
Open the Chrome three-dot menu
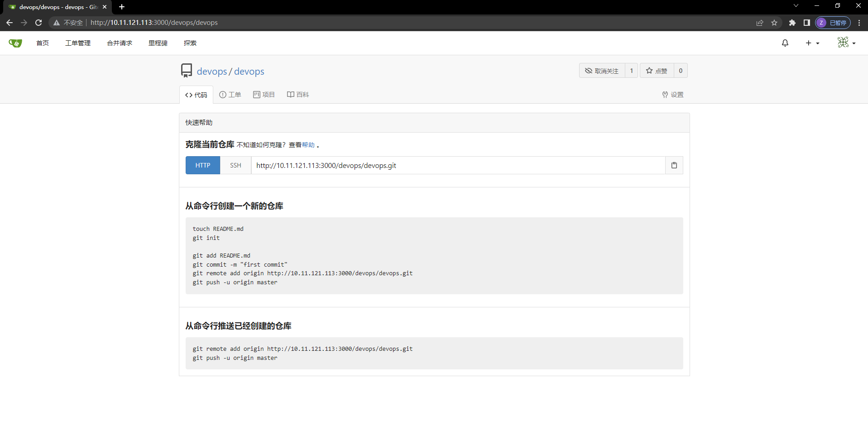[859, 22]
